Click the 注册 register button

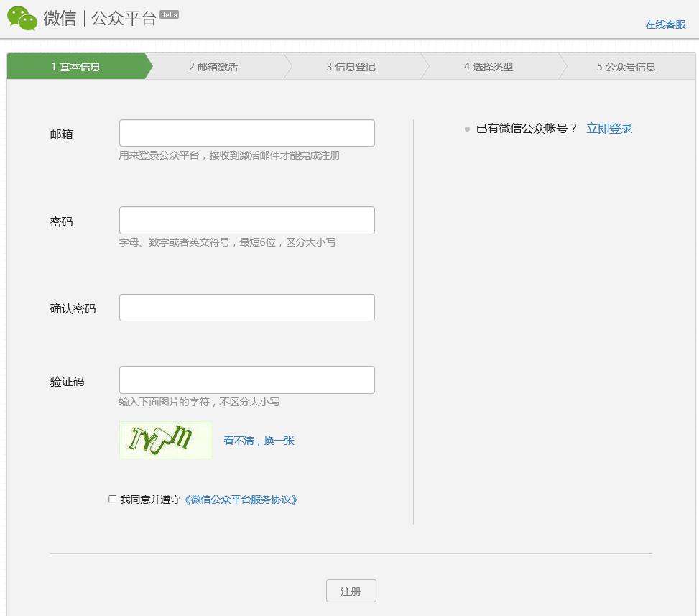(x=351, y=591)
